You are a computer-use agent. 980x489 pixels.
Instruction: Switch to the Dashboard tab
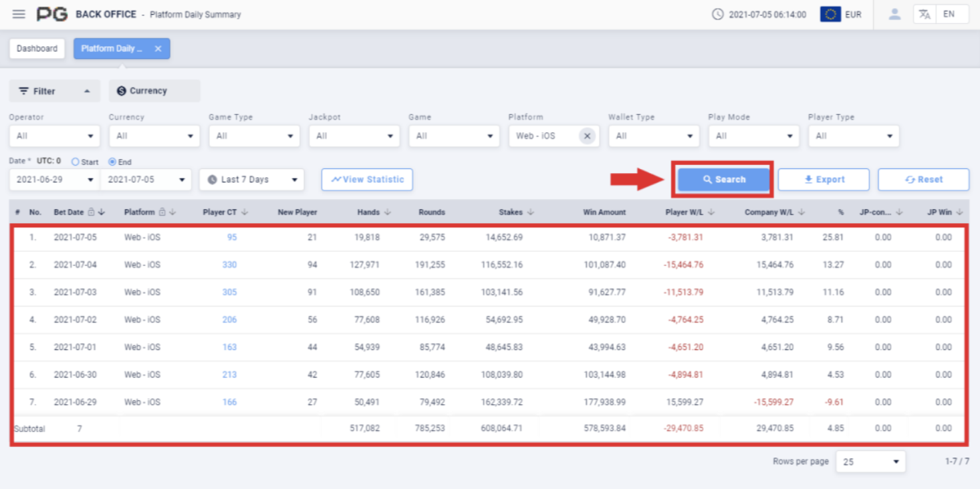point(37,48)
